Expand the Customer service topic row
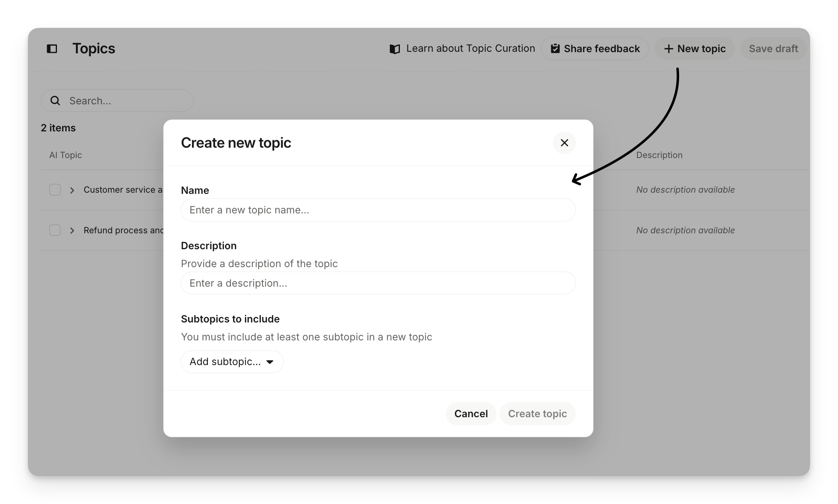The image size is (838, 504). click(x=72, y=190)
